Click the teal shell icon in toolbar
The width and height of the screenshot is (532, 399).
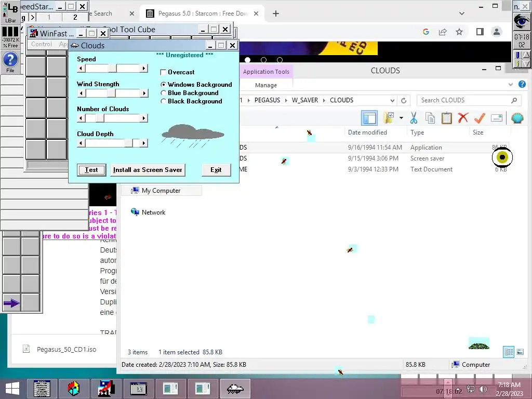(517, 118)
